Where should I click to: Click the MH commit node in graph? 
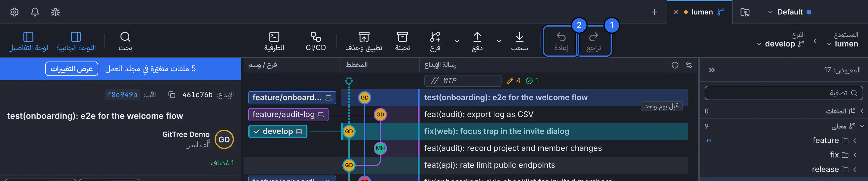[380, 148]
